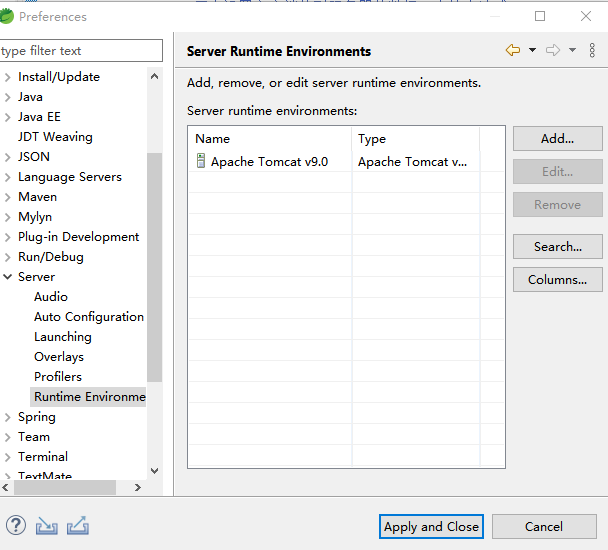The width and height of the screenshot is (608, 550).
Task: Click the tree horizontal scrollbar thumb
Action: click(x=65, y=488)
